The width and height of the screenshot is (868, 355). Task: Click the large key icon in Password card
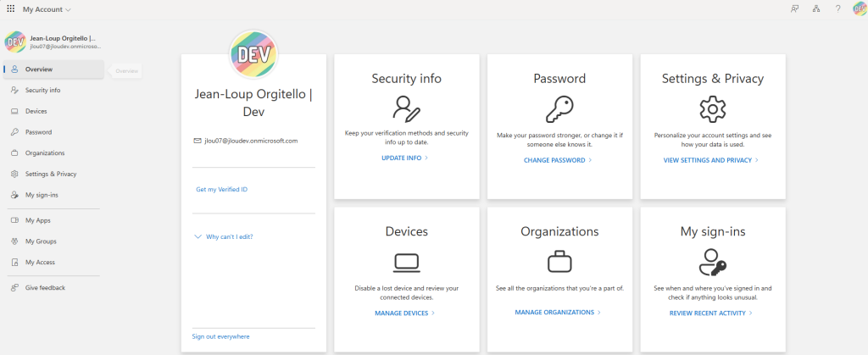point(559,109)
